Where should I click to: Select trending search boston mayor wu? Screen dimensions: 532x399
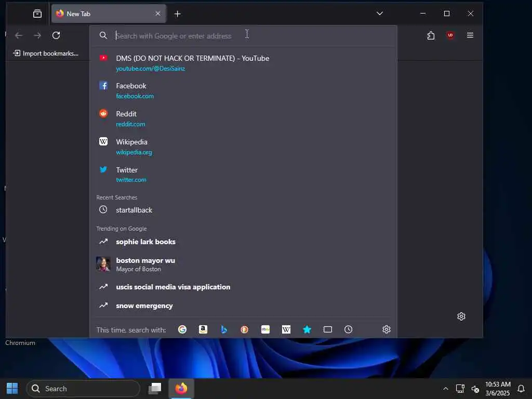[x=243, y=264]
